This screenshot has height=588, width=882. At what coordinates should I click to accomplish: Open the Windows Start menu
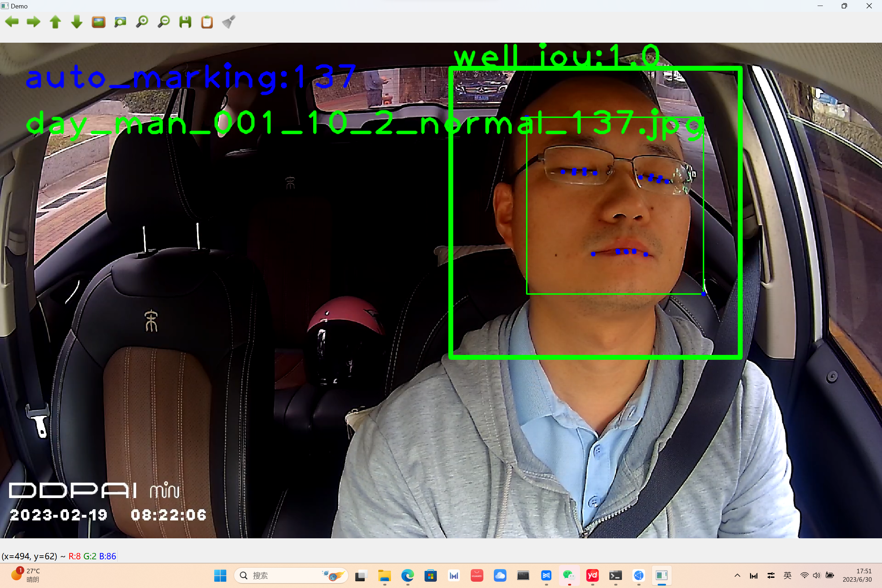[x=220, y=575]
